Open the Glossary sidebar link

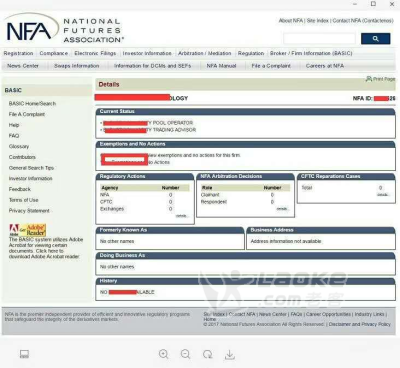(x=19, y=146)
